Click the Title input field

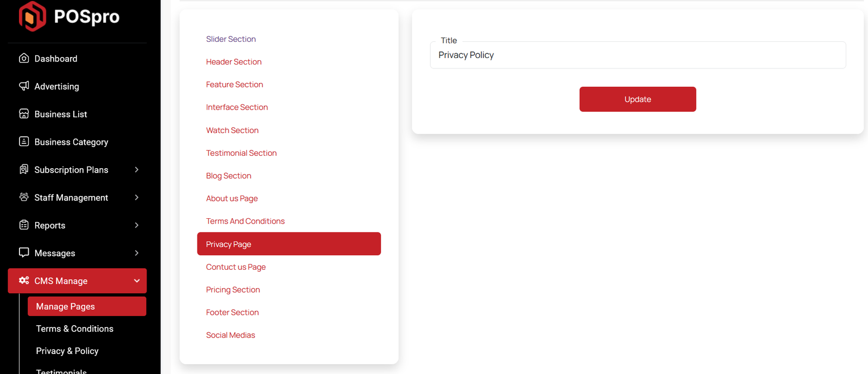(637, 55)
